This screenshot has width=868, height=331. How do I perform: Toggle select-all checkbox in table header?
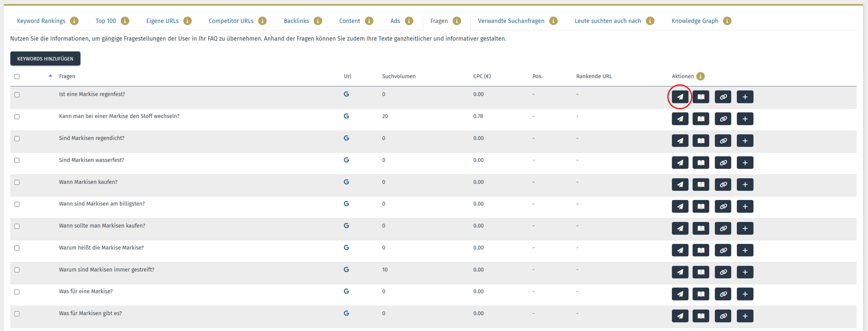pos(17,77)
